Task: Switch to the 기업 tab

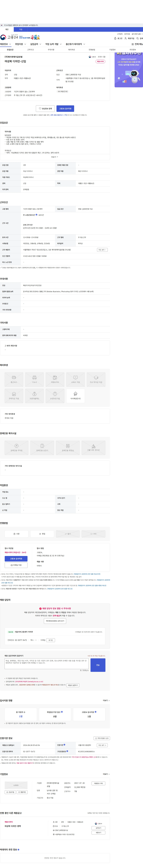Action: (21, 29)
